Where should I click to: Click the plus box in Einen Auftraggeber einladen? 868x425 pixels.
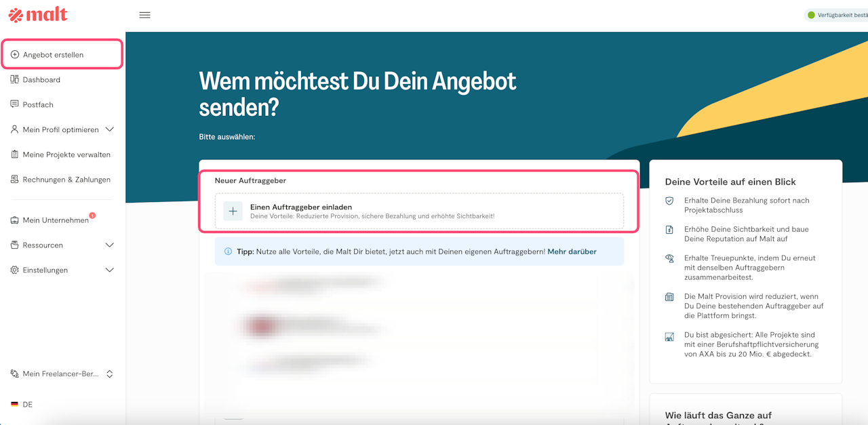pyautogui.click(x=233, y=211)
